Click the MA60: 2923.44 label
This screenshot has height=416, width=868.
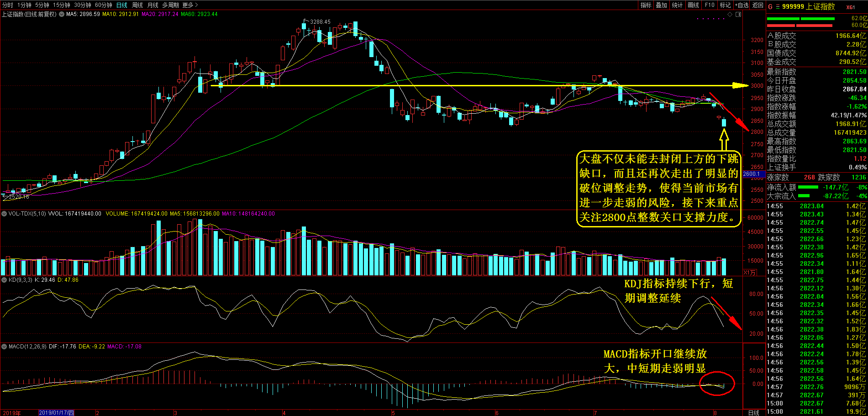tap(199, 14)
